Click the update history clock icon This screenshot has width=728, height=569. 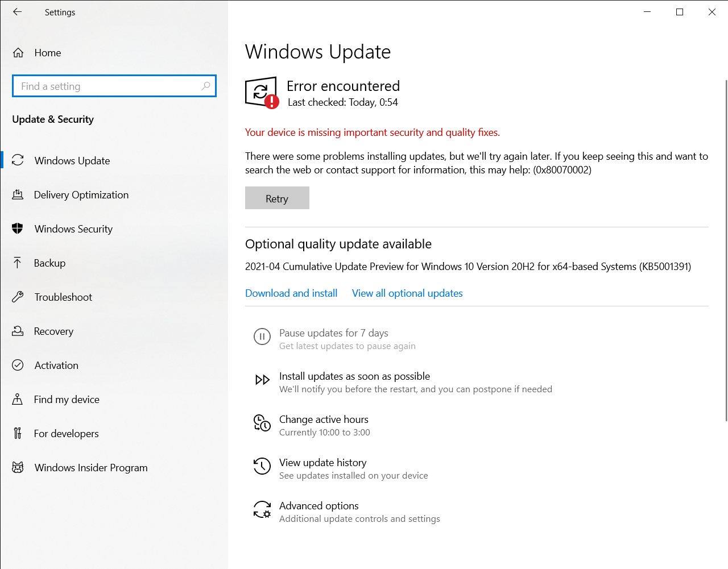262,466
